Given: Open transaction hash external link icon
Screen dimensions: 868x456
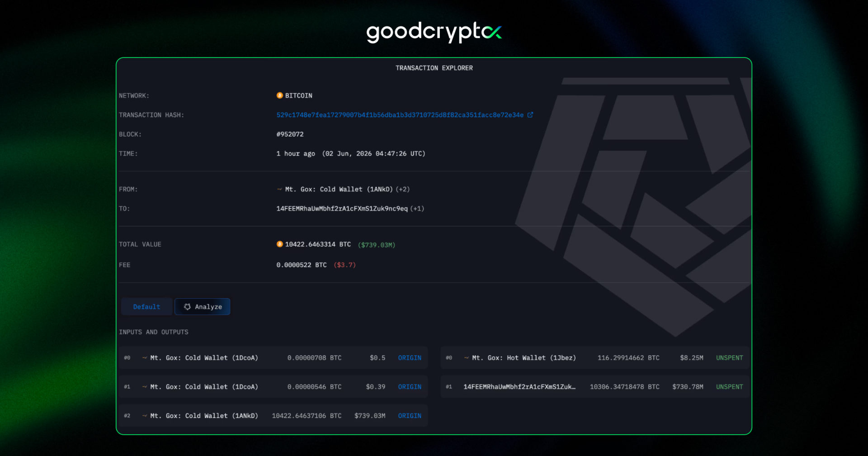Looking at the screenshot, I should pos(530,115).
